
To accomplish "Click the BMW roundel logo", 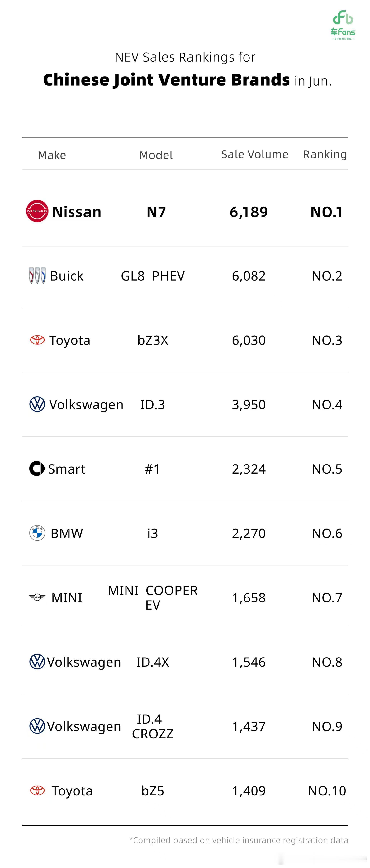I will [x=37, y=533].
